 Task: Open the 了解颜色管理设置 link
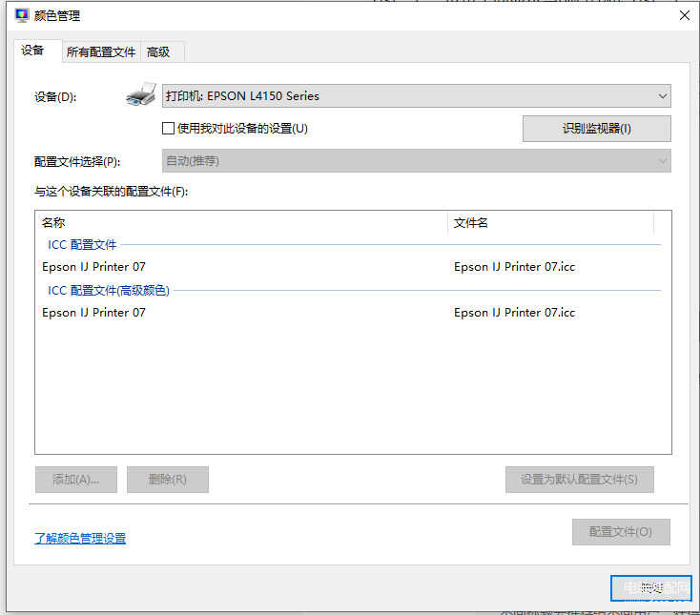click(x=80, y=539)
